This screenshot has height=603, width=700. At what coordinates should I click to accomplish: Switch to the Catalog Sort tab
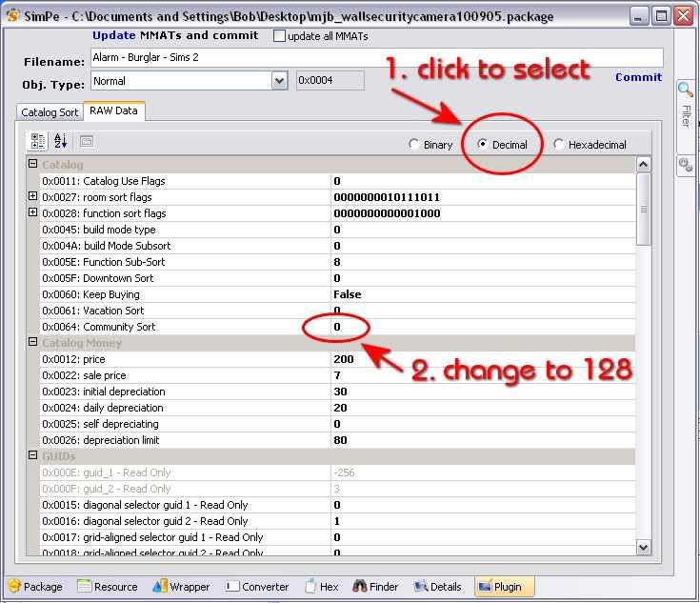coord(50,112)
